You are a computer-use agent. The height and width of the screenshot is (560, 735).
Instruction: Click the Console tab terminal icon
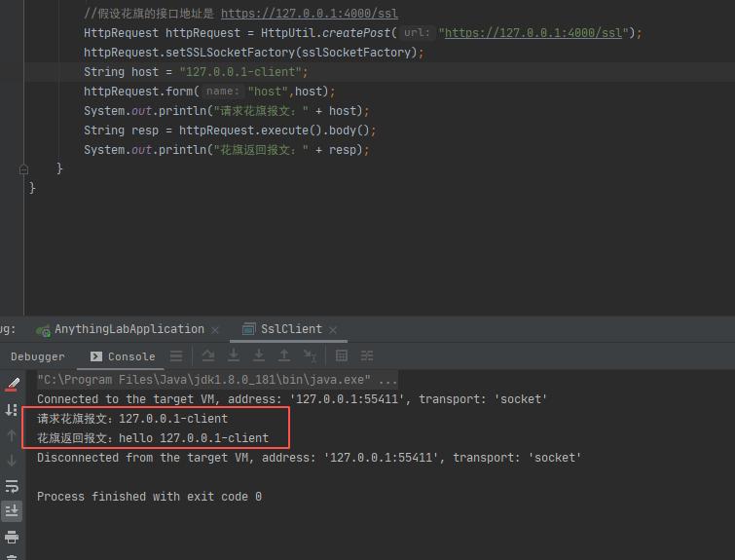pos(96,356)
